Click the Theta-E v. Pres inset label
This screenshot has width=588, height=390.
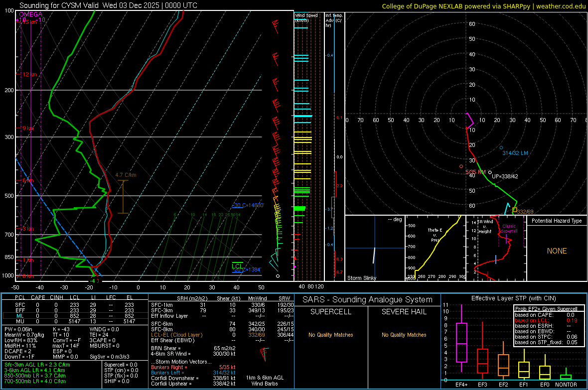tap(435, 235)
